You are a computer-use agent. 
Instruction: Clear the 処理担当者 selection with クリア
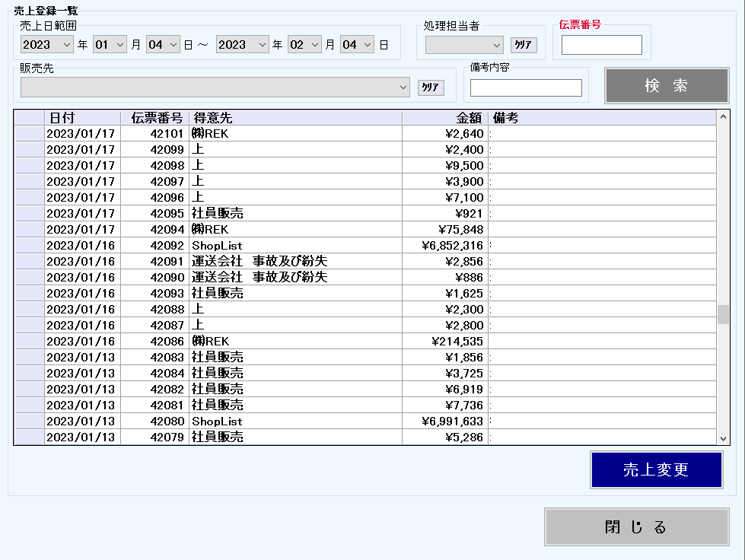524,45
